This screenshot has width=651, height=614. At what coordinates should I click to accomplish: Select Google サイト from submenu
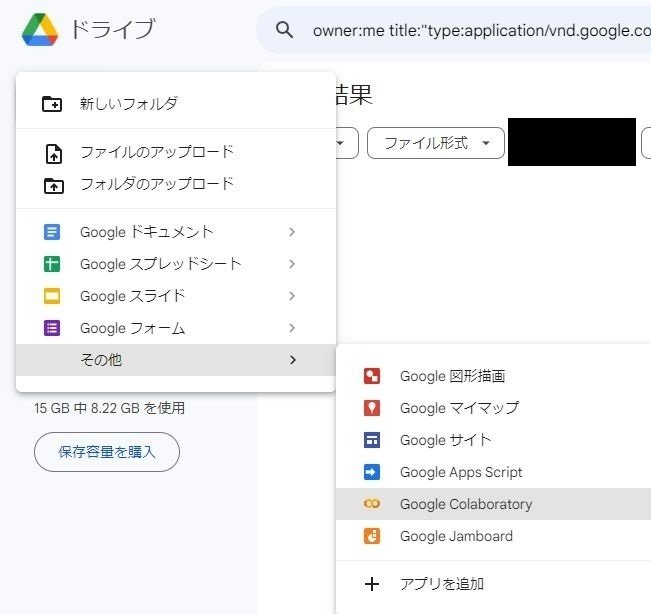(x=493, y=440)
